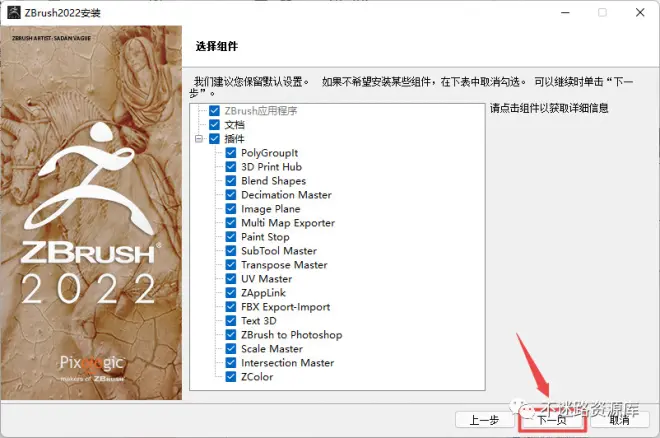This screenshot has height=438, width=660.
Task: Click the ZBrush installer title bar icon
Action: coord(14,12)
